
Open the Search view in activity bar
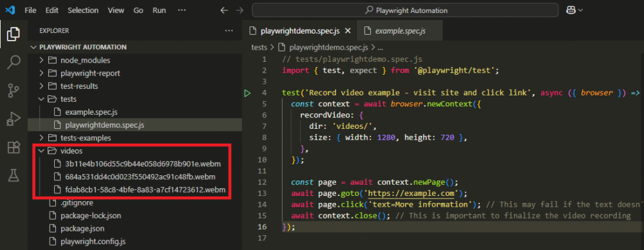[x=14, y=63]
